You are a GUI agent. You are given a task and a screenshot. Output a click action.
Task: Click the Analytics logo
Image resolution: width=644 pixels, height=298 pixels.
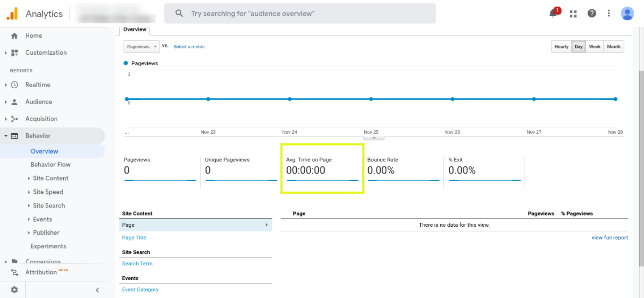[x=12, y=14]
